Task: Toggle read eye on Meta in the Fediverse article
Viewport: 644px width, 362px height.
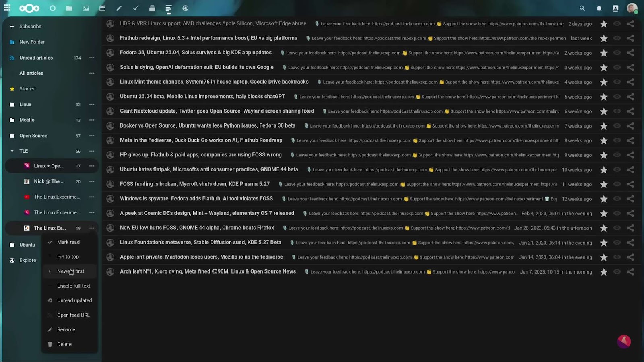Action: pos(617,140)
